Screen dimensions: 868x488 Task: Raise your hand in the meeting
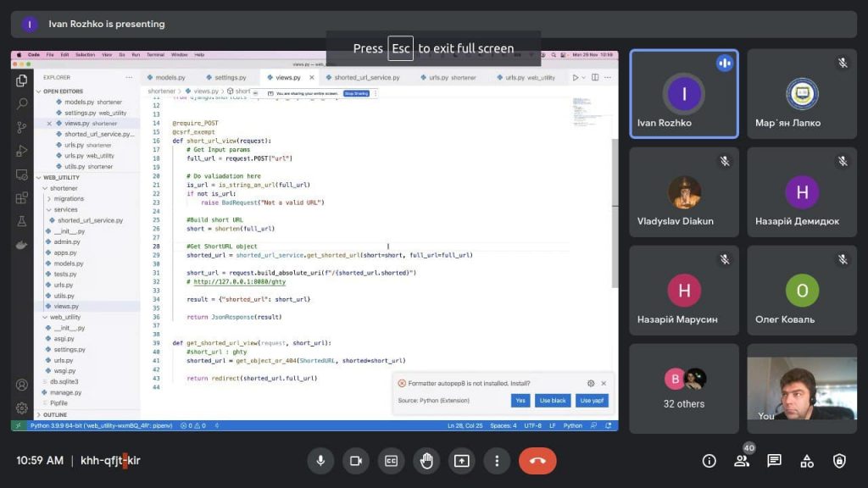[426, 461]
